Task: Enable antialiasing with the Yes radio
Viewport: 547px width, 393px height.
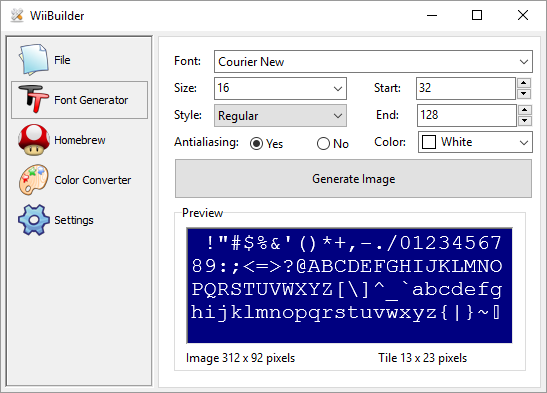Action: 256,143
